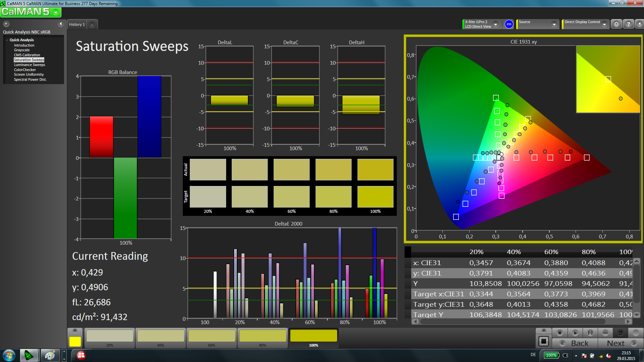This screenshot has width=644, height=362.
Task: Click the stop measurement button
Action: pyautogui.click(x=559, y=333)
